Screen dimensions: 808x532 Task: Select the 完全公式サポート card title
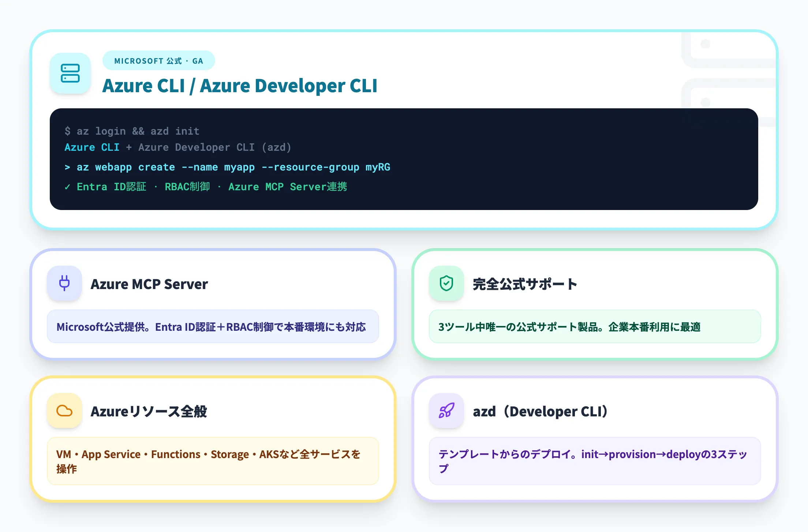524,284
